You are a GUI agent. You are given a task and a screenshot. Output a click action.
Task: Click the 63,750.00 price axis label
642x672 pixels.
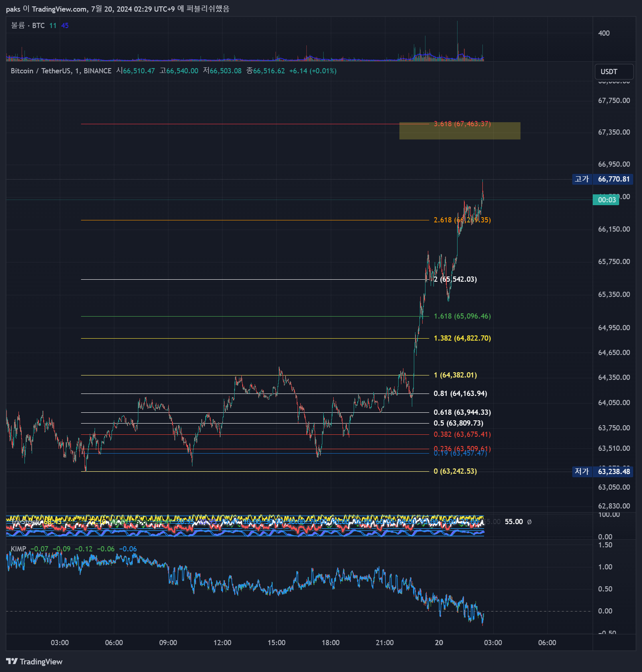click(614, 428)
